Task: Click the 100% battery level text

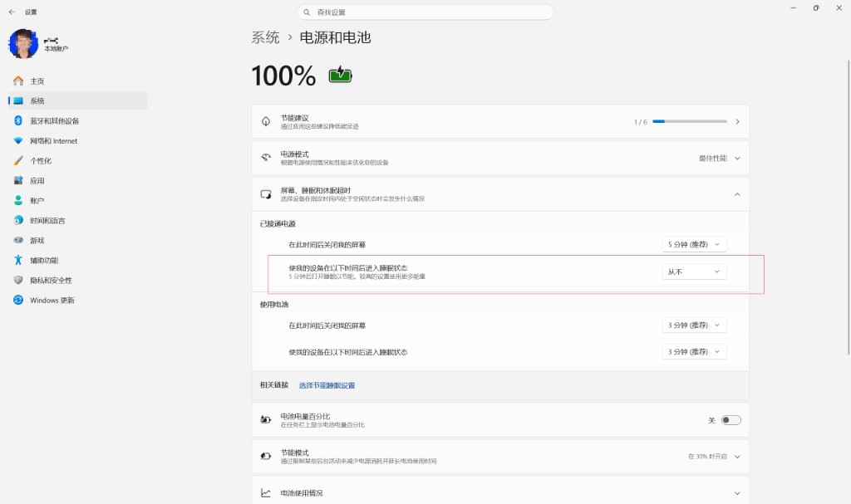Action: pos(283,76)
